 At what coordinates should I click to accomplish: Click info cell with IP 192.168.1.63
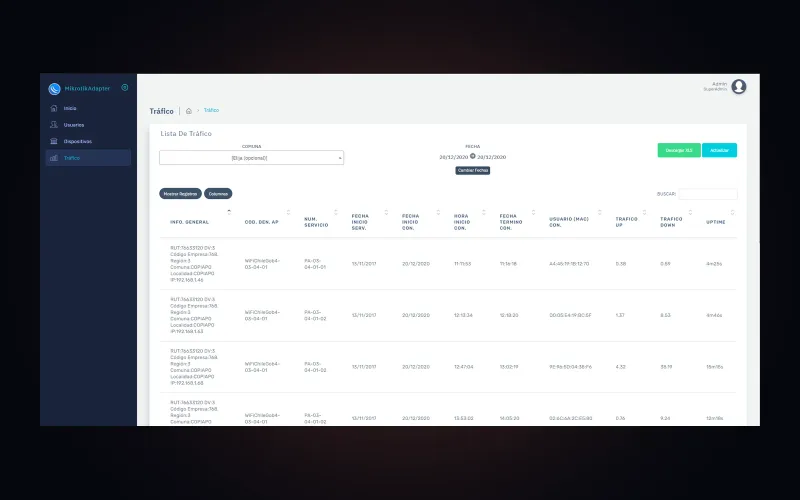[194, 315]
